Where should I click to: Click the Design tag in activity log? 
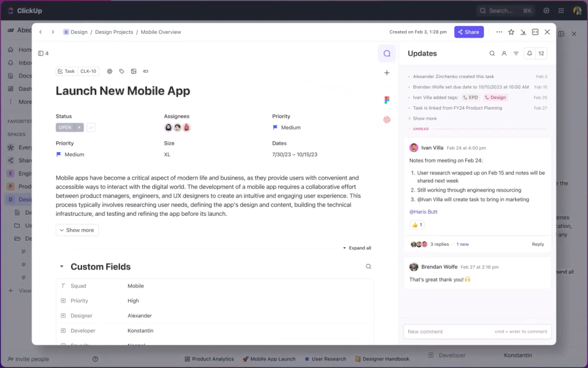[496, 98]
